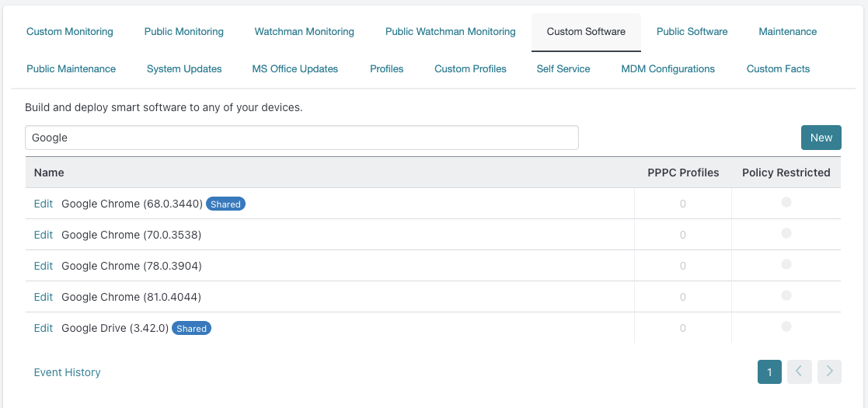Screen dimensions: 868x408
Task: Sort by the Name column header
Action: (49, 173)
